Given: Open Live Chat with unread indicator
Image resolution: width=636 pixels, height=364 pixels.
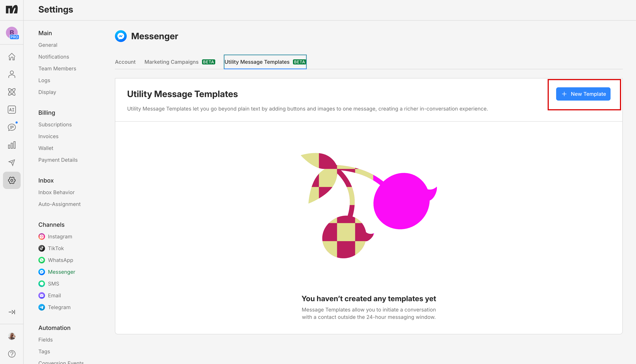Looking at the screenshot, I should pyautogui.click(x=11, y=127).
